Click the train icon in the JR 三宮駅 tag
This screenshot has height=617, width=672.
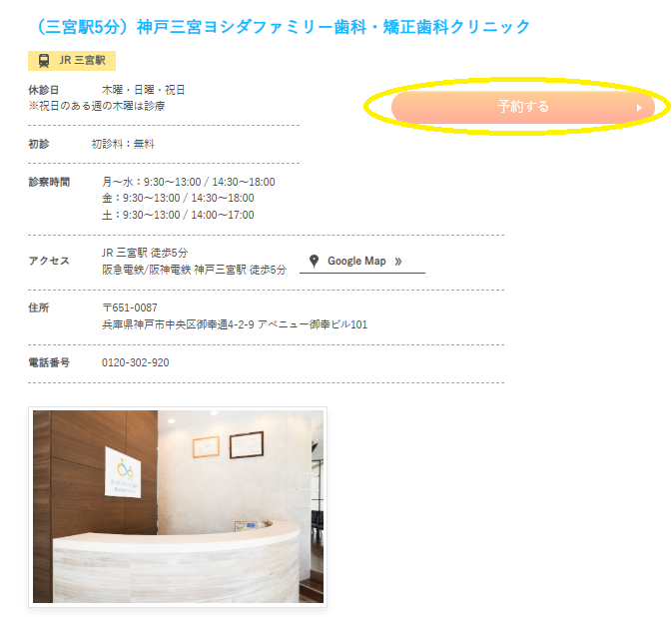pos(44,61)
